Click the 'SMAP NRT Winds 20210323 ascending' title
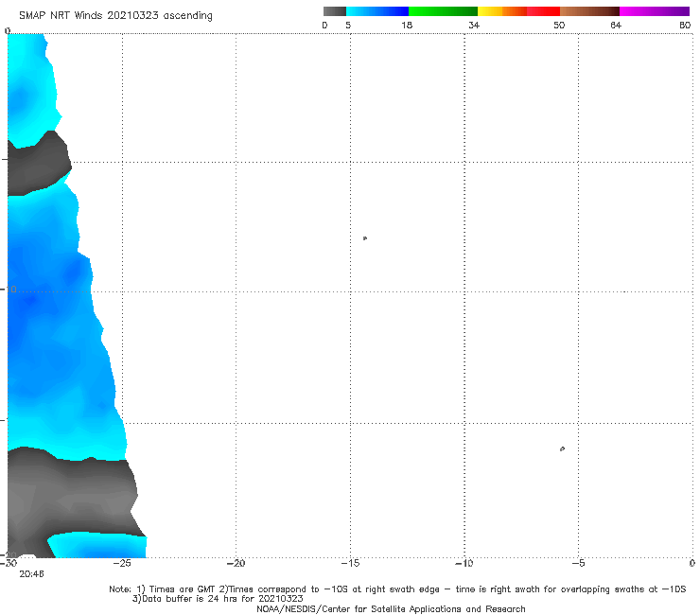Screen dimensions: 700x615 pyautogui.click(x=115, y=15)
